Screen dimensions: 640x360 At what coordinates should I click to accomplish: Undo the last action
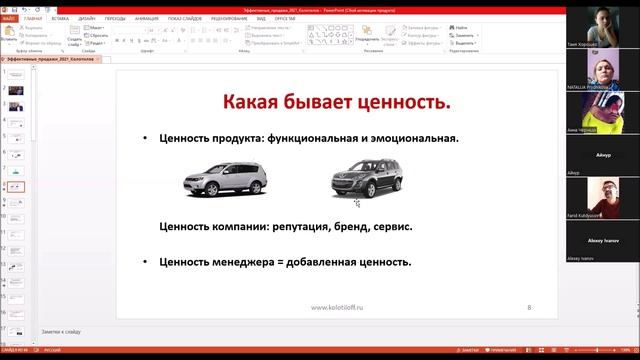click(x=24, y=10)
